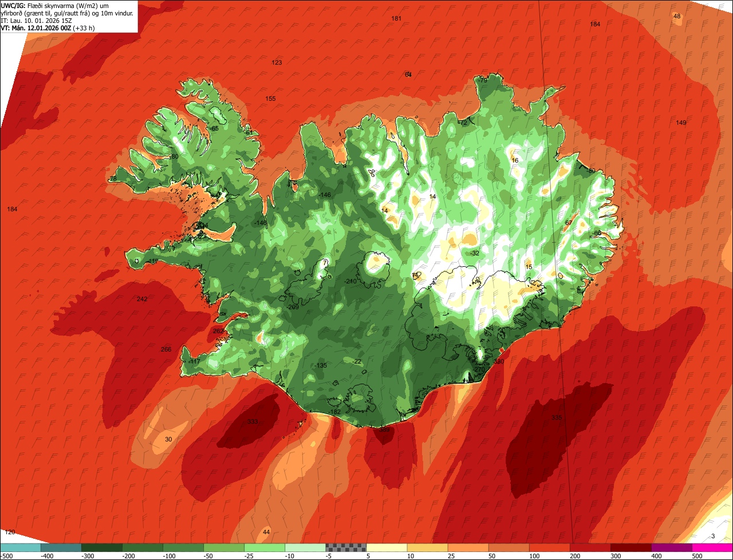Select the purple 400 legend swatch

tap(671, 547)
